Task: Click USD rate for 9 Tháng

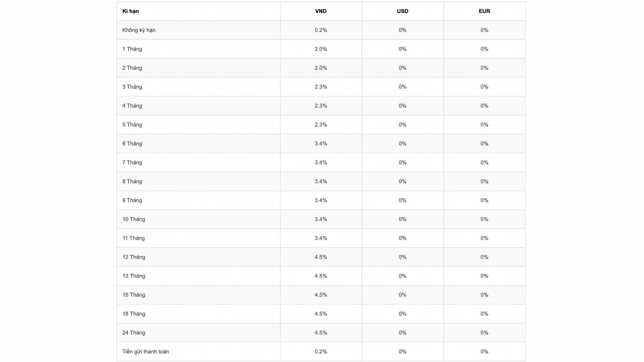Action: (402, 200)
